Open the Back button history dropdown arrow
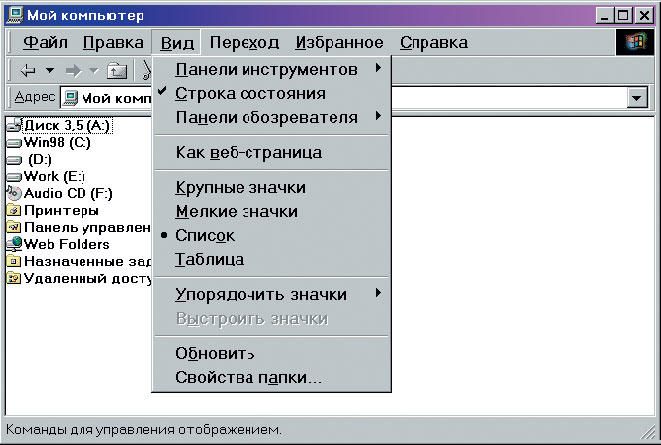 50,70
